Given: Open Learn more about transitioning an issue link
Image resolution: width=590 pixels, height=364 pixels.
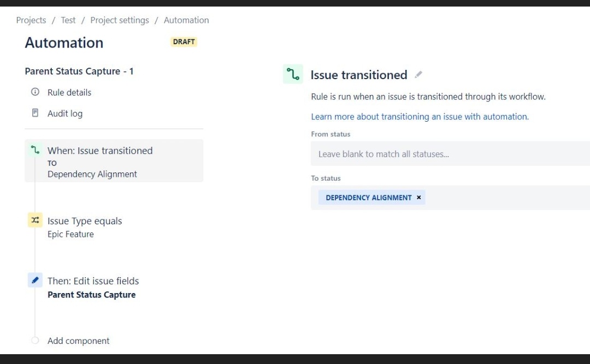Looking at the screenshot, I should pyautogui.click(x=420, y=117).
